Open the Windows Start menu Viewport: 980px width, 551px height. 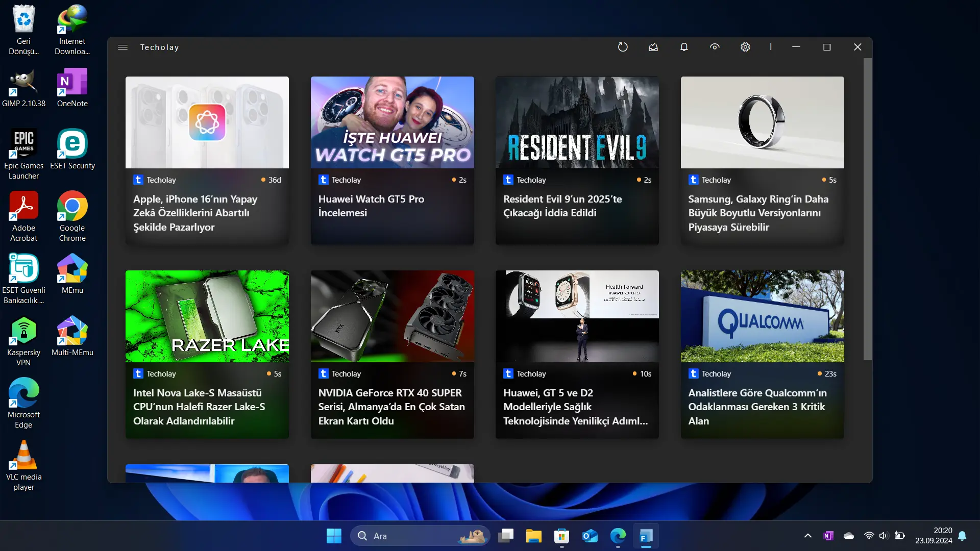[334, 536]
